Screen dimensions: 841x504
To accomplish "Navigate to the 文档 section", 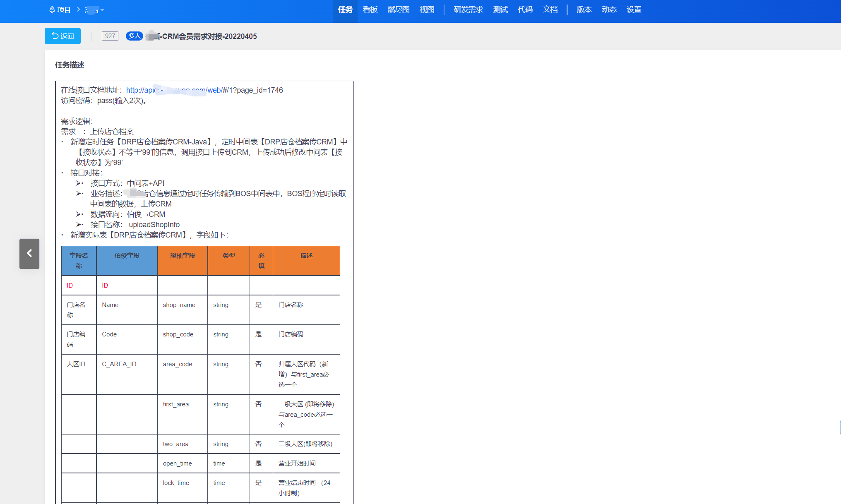I will pyautogui.click(x=550, y=10).
